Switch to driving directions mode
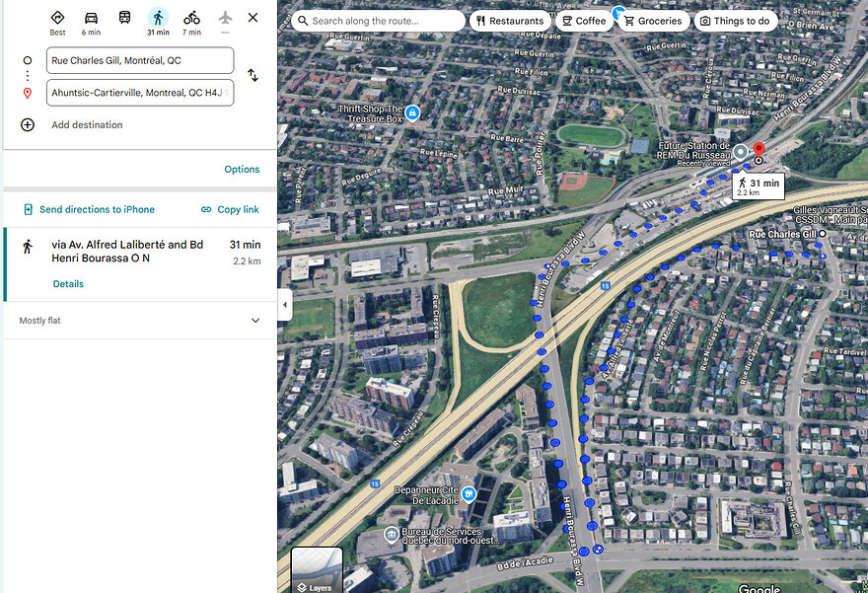The image size is (868, 593). coord(91,23)
